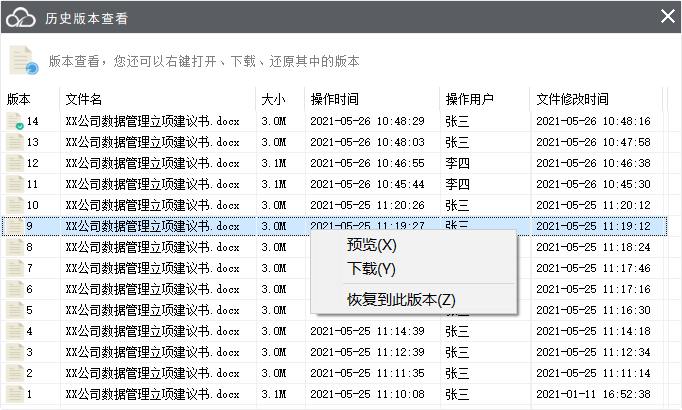This screenshot has height=410, width=682.
Task: Click user 李四 in version 12 row
Action: pos(457,163)
